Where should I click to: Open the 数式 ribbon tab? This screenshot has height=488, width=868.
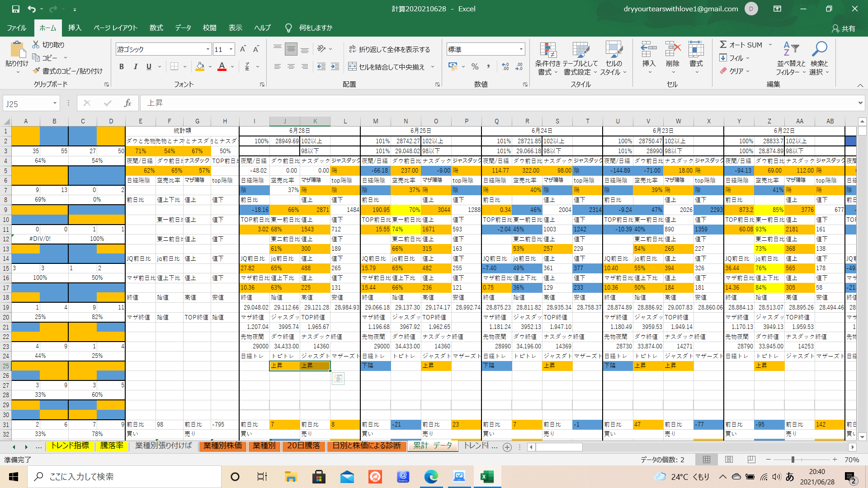156,28
